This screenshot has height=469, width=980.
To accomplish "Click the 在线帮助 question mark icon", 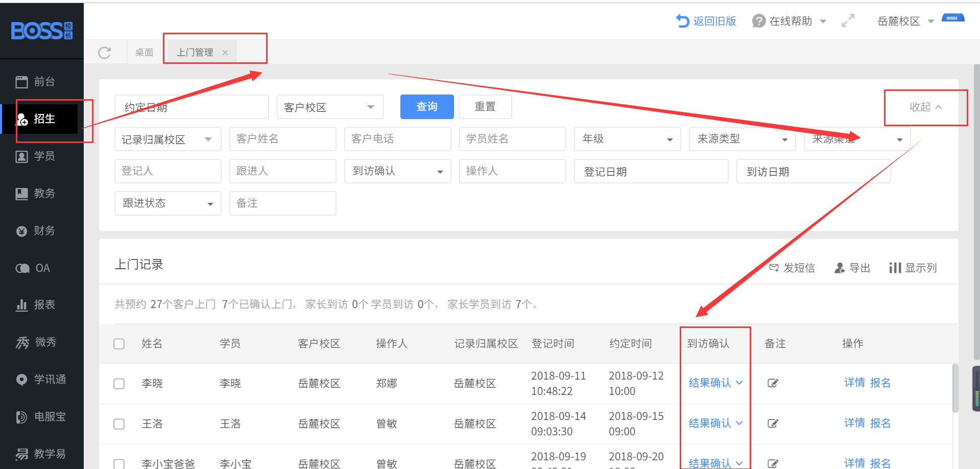I will 759,21.
